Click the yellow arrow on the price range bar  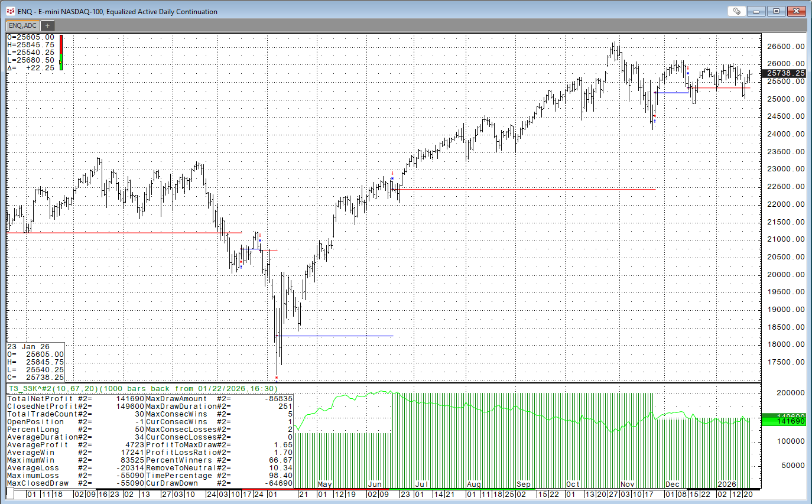60,61
